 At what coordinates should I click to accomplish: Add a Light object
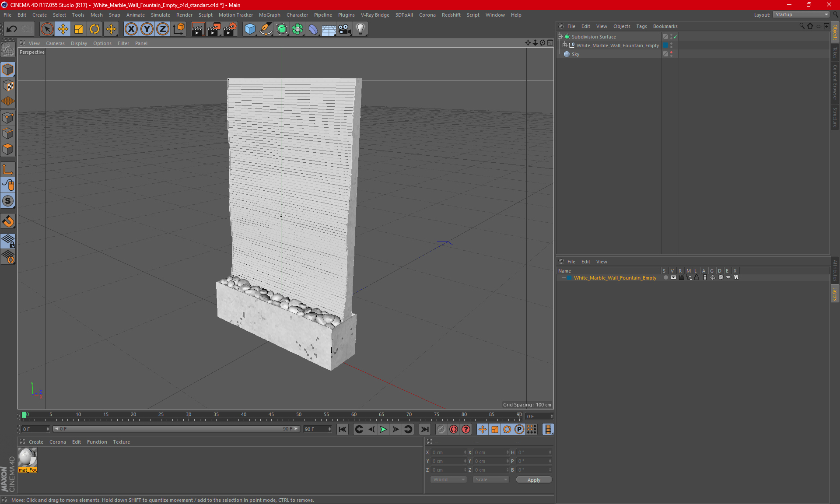point(360,29)
